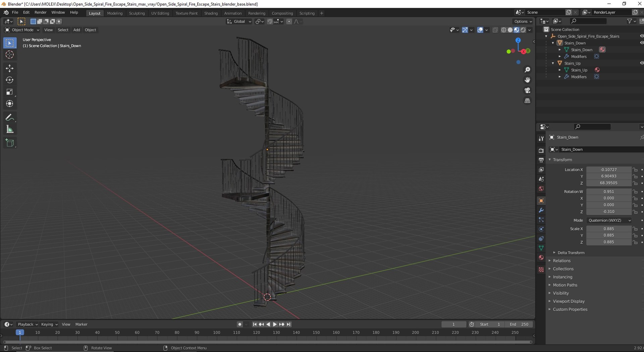Switch to the Shading workspace tab
This screenshot has height=352, width=644.
pos(211,13)
